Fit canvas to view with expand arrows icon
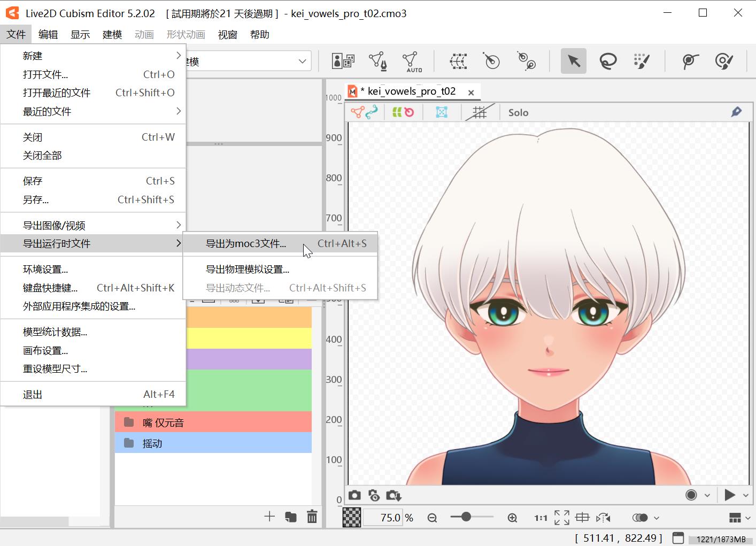This screenshot has height=546, width=756. 561,517
